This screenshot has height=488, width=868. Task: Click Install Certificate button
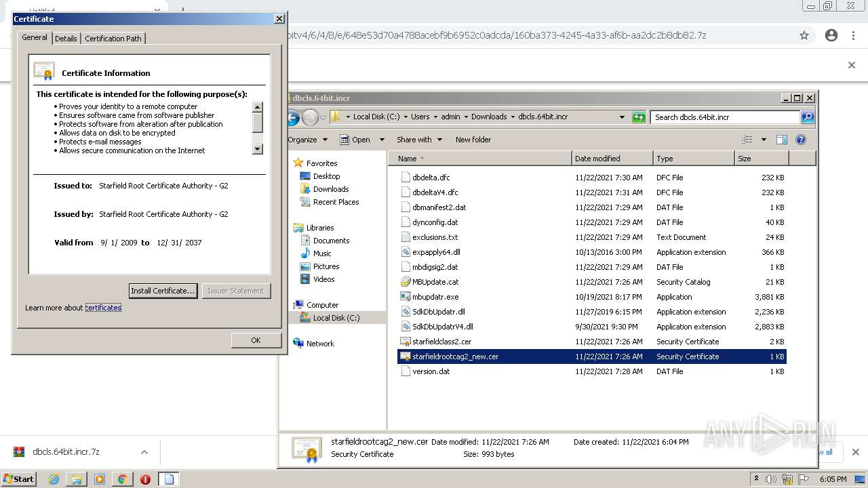click(163, 291)
